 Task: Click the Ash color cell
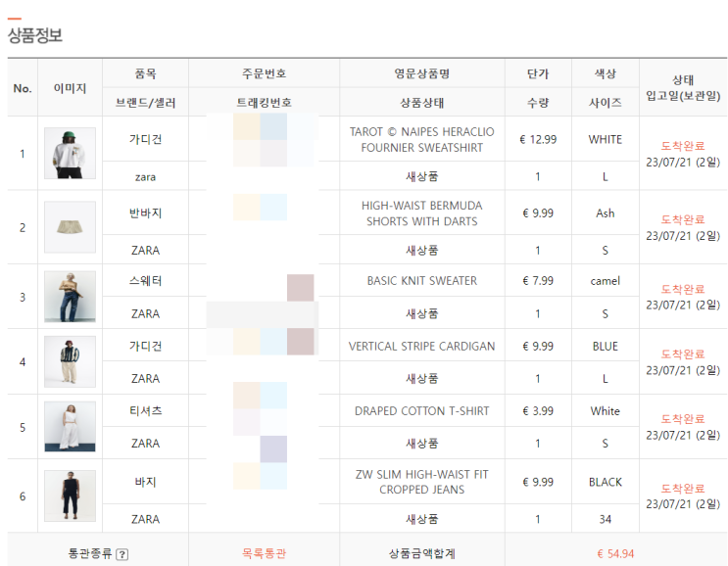click(x=606, y=213)
